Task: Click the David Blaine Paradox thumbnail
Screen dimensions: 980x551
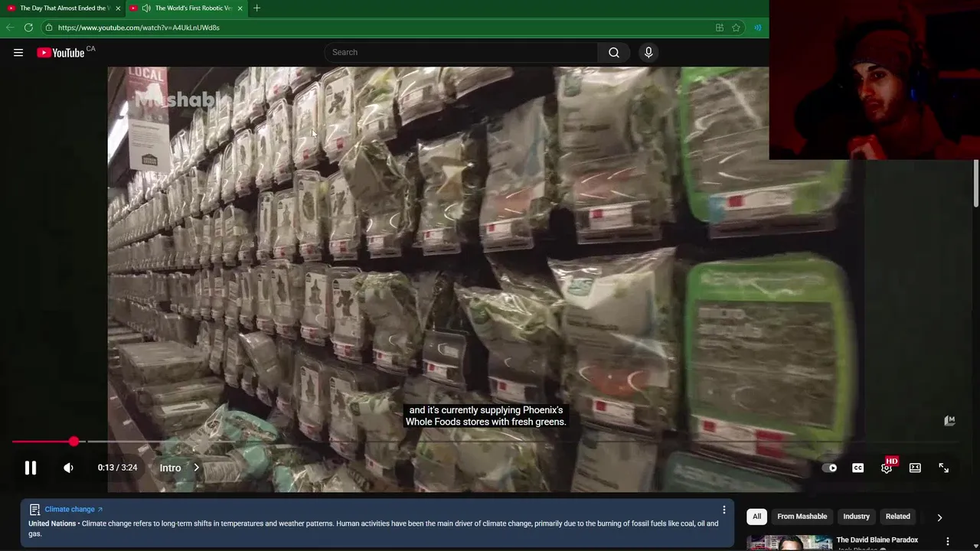Action: (789, 543)
